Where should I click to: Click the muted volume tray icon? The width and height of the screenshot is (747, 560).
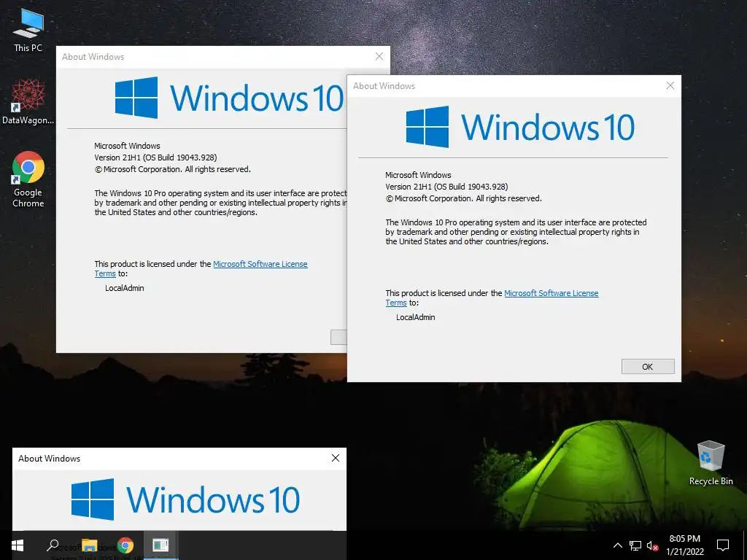point(653,545)
